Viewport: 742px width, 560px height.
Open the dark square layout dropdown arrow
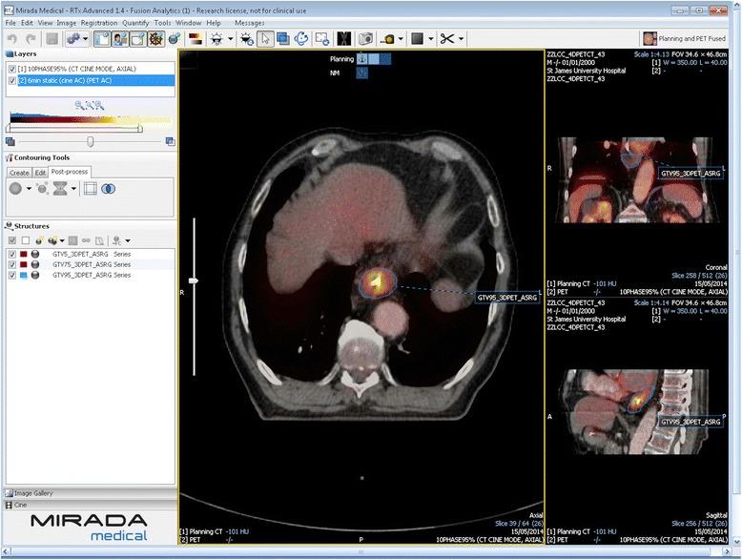click(x=431, y=39)
